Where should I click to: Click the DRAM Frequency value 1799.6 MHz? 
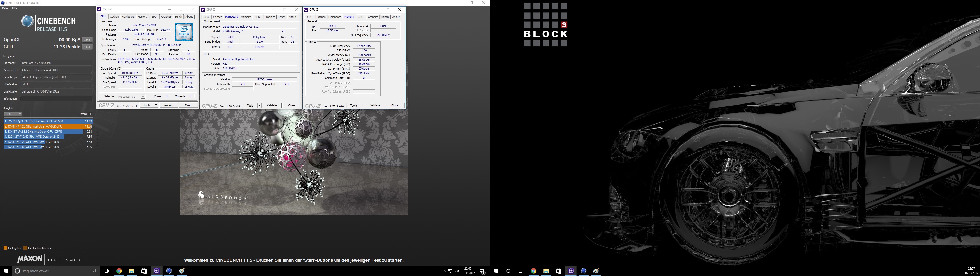tap(364, 46)
